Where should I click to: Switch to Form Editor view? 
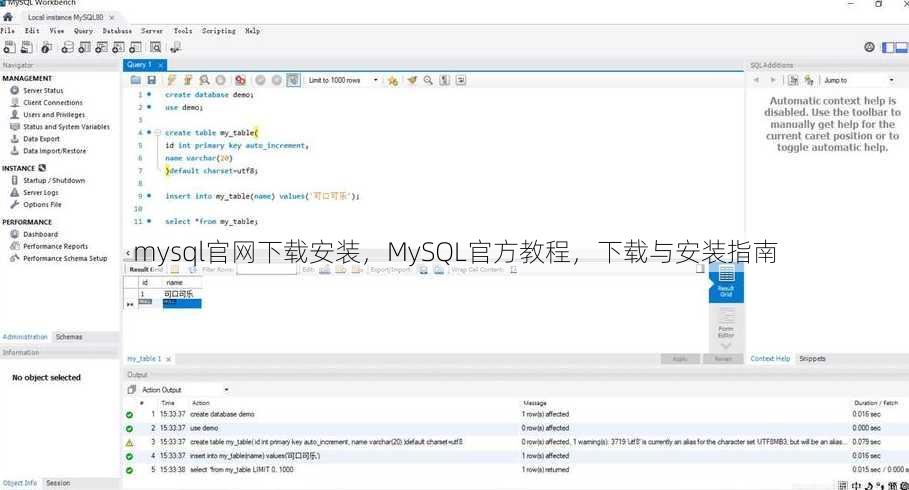(x=726, y=324)
